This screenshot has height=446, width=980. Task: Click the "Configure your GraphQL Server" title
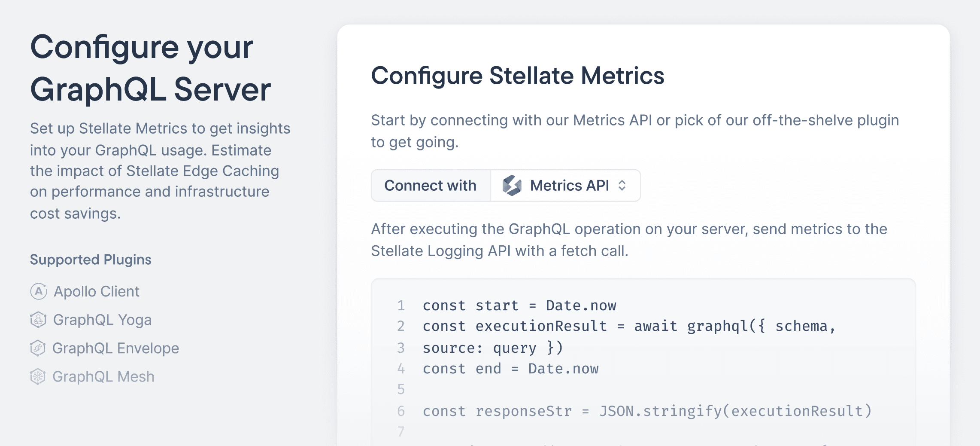(x=150, y=68)
